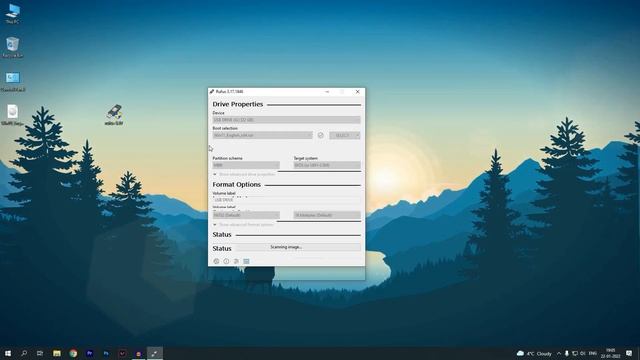640x360 pixels.
Task: Open the Device dropdown
Action: pos(286,120)
